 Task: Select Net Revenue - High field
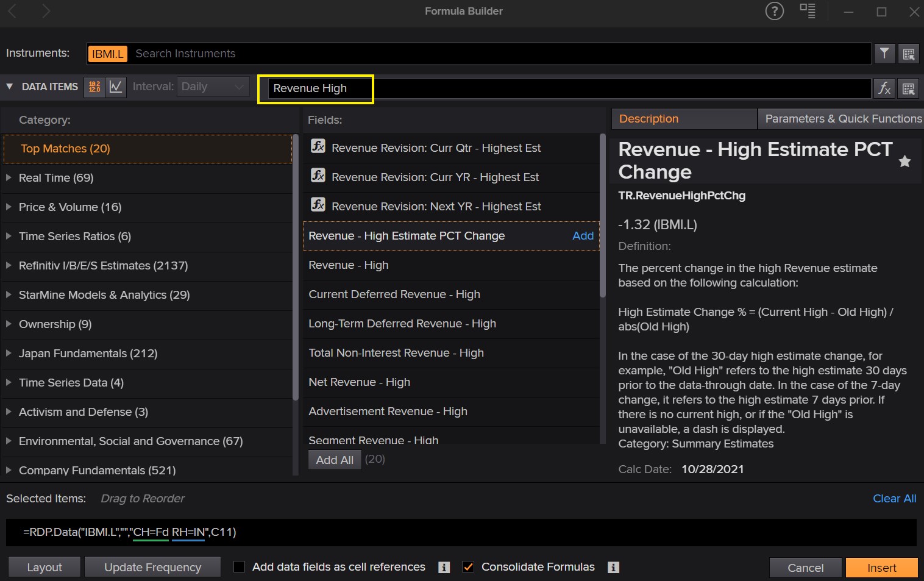(451, 382)
